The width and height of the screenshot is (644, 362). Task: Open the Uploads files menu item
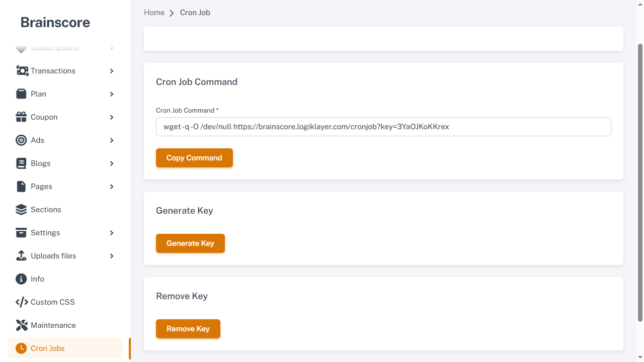[x=65, y=256]
